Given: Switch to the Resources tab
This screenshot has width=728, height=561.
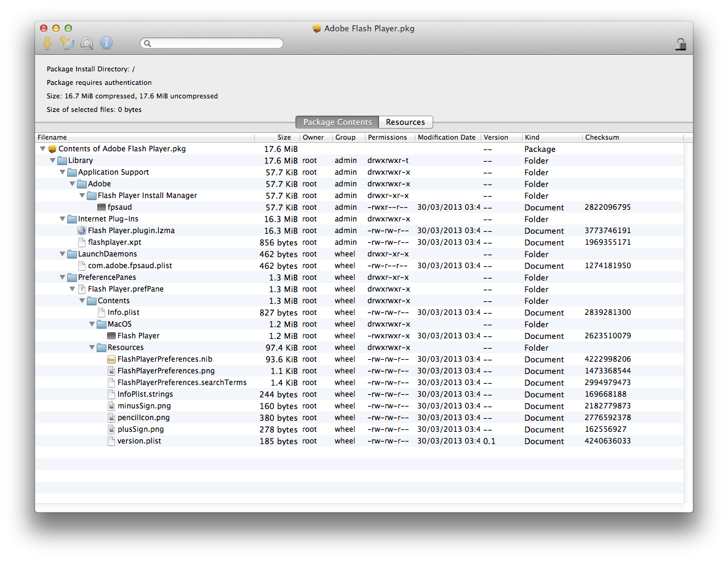Looking at the screenshot, I should coord(406,122).
